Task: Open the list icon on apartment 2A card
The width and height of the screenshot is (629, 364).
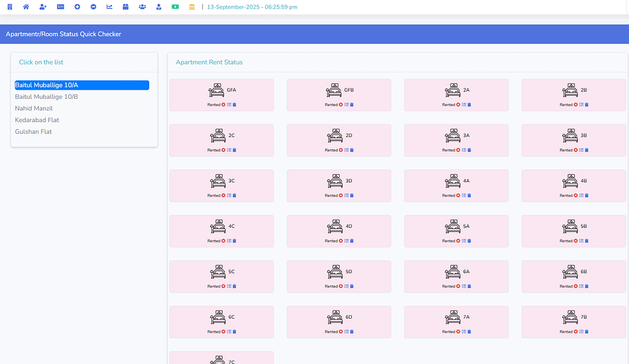Action: tap(464, 104)
